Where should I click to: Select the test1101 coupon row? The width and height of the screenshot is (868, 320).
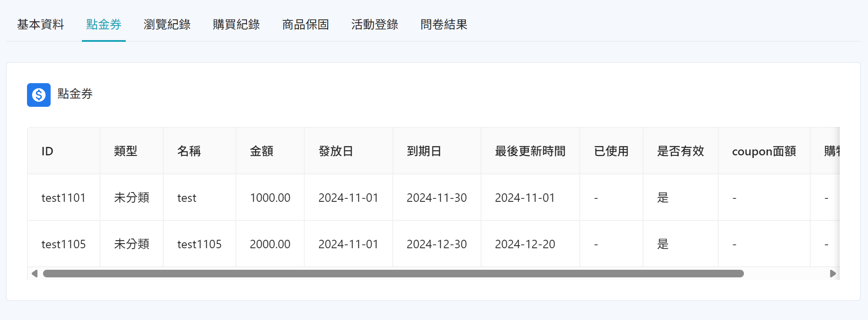(x=63, y=197)
